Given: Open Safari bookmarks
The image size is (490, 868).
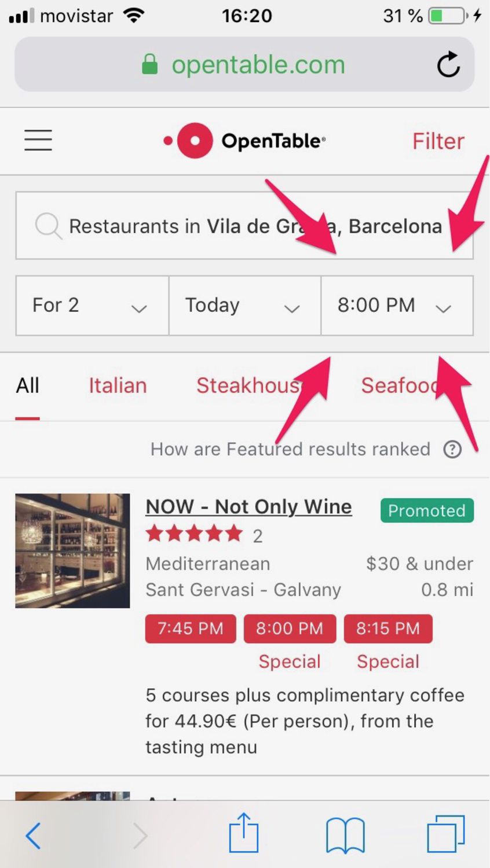Looking at the screenshot, I should [x=345, y=835].
